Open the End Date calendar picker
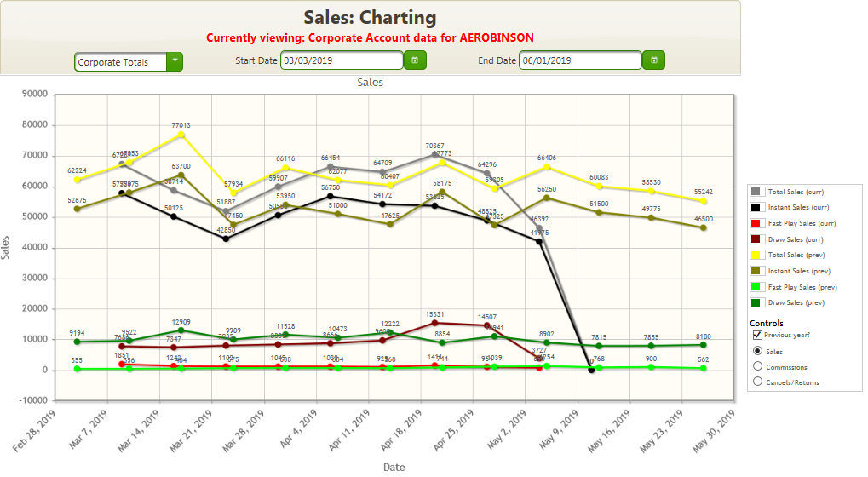 click(x=653, y=60)
